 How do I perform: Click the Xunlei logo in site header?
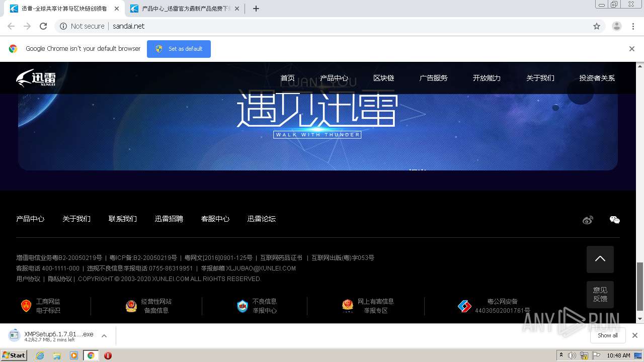tap(36, 78)
